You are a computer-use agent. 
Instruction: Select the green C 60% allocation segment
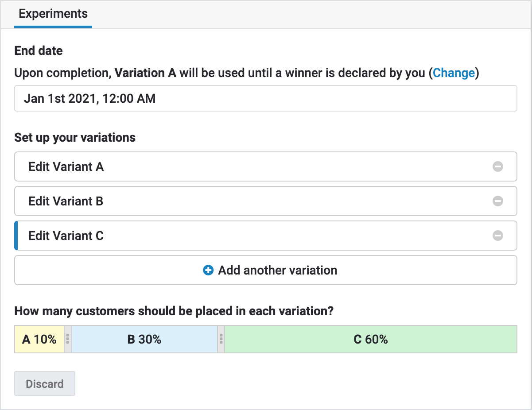370,340
